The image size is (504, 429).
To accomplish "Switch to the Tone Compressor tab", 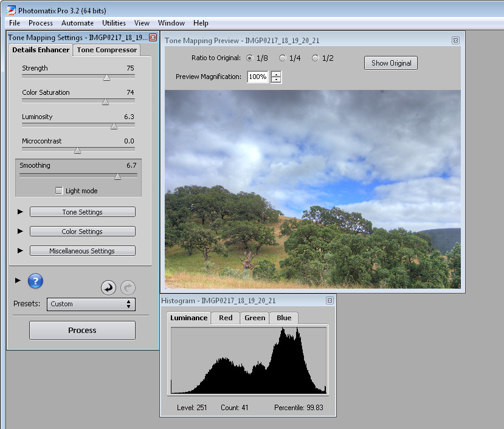I will point(107,50).
